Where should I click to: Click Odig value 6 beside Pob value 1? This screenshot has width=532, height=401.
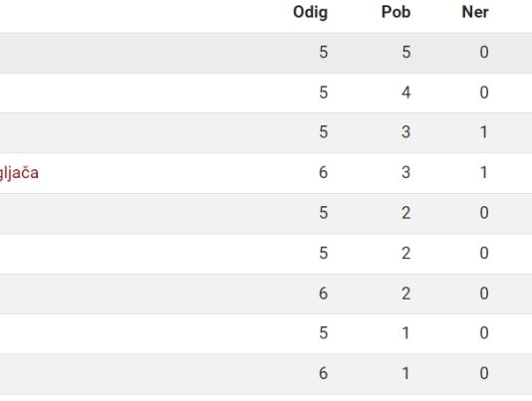(324, 373)
